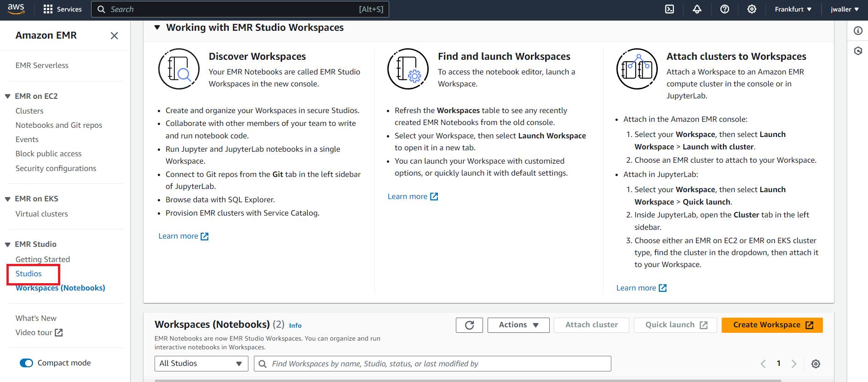
Task: Open the notifications bell
Action: [x=697, y=9]
